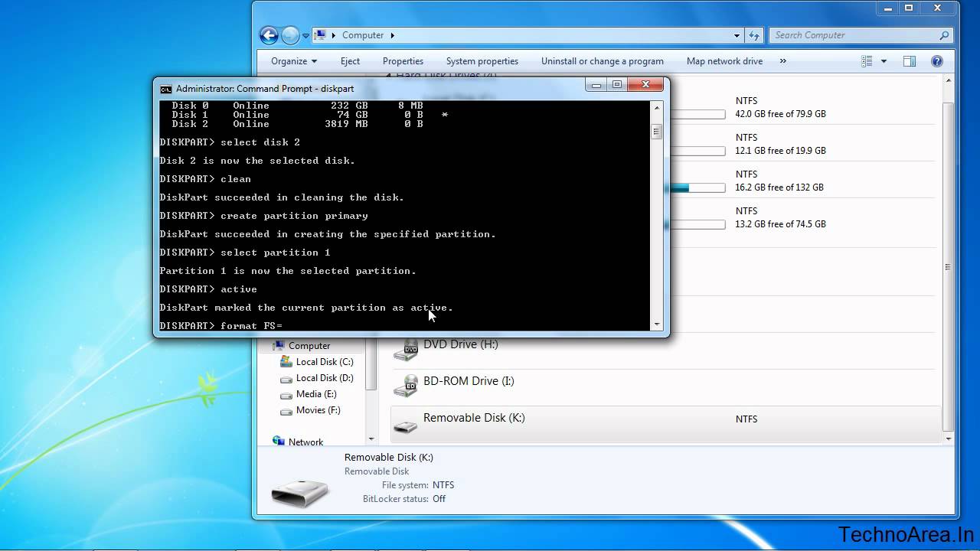Click the Explorer file list scrollbar down arrow
Image resolution: width=980 pixels, height=551 pixels.
point(948,439)
